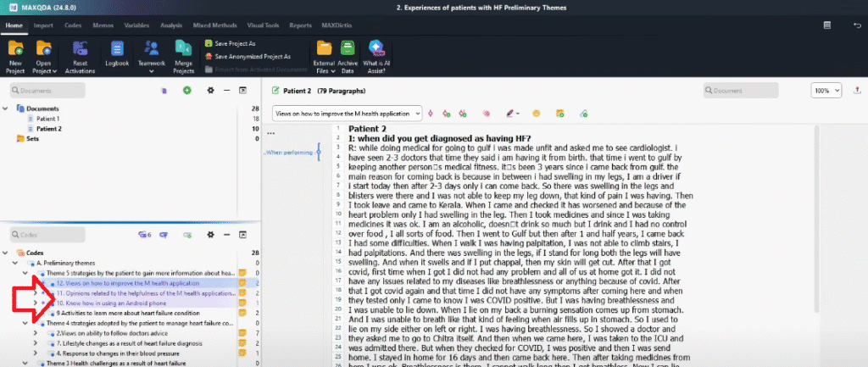Select the Sets folder
This screenshot has width=868, height=367.
31,138
